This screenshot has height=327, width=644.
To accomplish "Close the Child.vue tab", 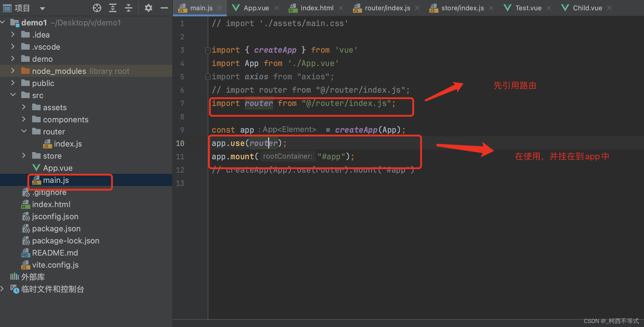I will click(609, 8).
